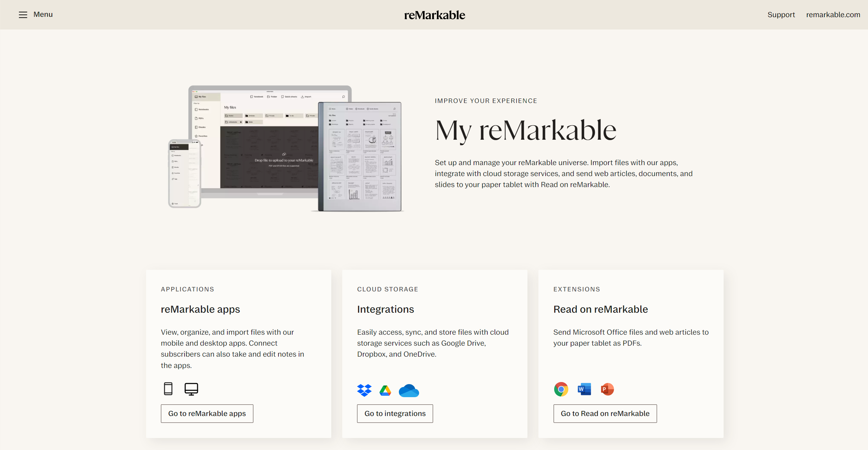
Task: Open the hamburger Menu
Action: point(23,15)
